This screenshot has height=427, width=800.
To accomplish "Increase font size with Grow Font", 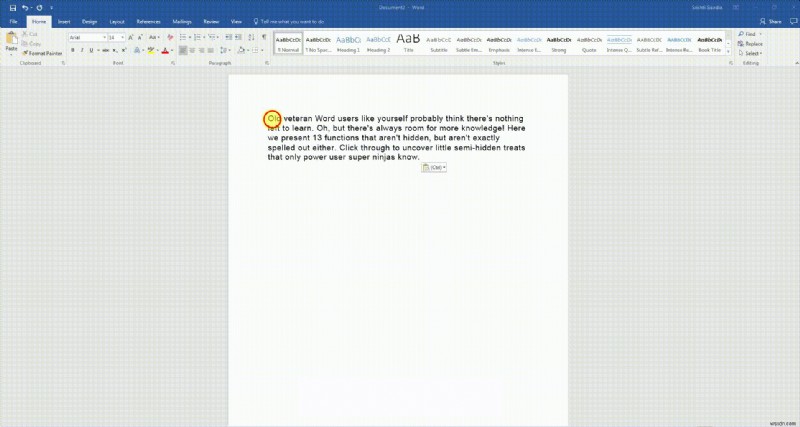I will (x=131, y=37).
